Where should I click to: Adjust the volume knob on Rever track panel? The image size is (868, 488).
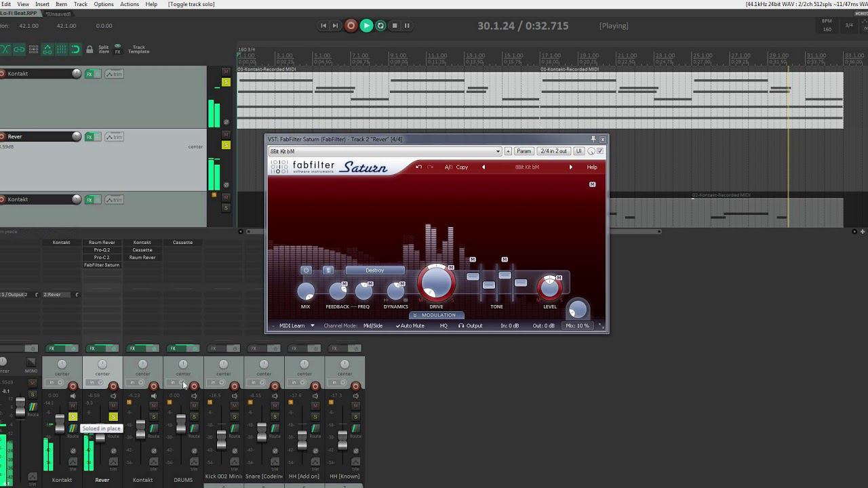pos(77,137)
